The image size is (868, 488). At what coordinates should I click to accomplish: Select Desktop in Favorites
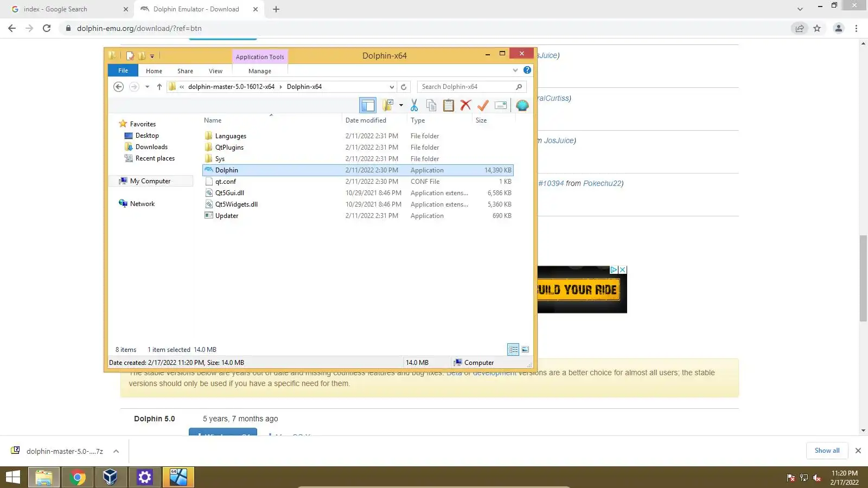pyautogui.click(x=147, y=136)
